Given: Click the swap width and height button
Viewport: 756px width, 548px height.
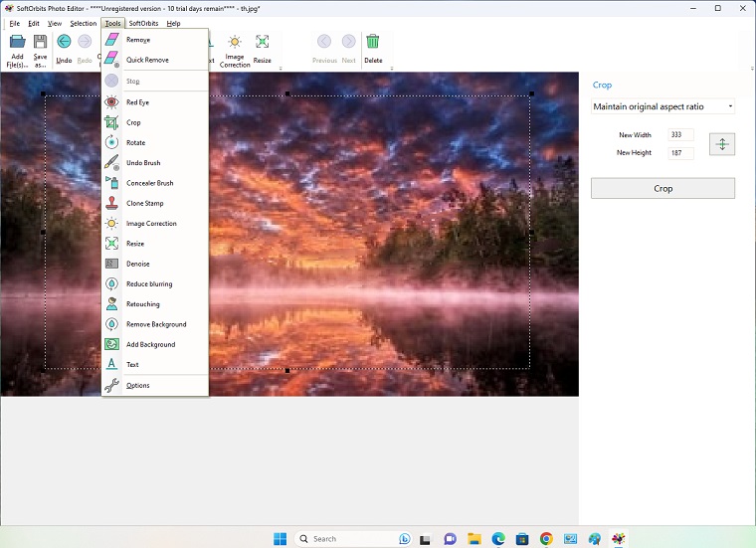Looking at the screenshot, I should (722, 144).
